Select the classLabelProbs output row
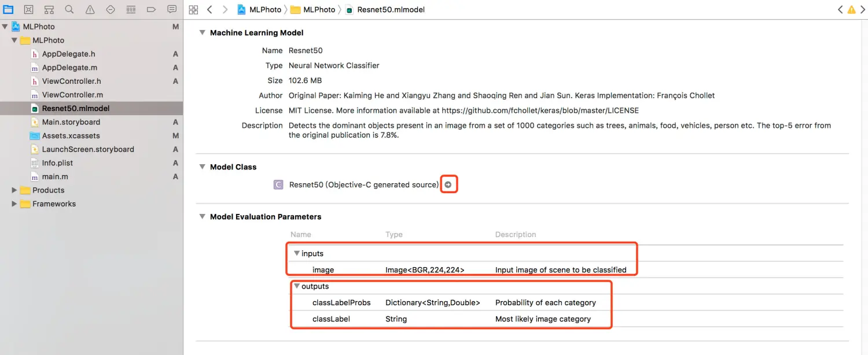 341,302
